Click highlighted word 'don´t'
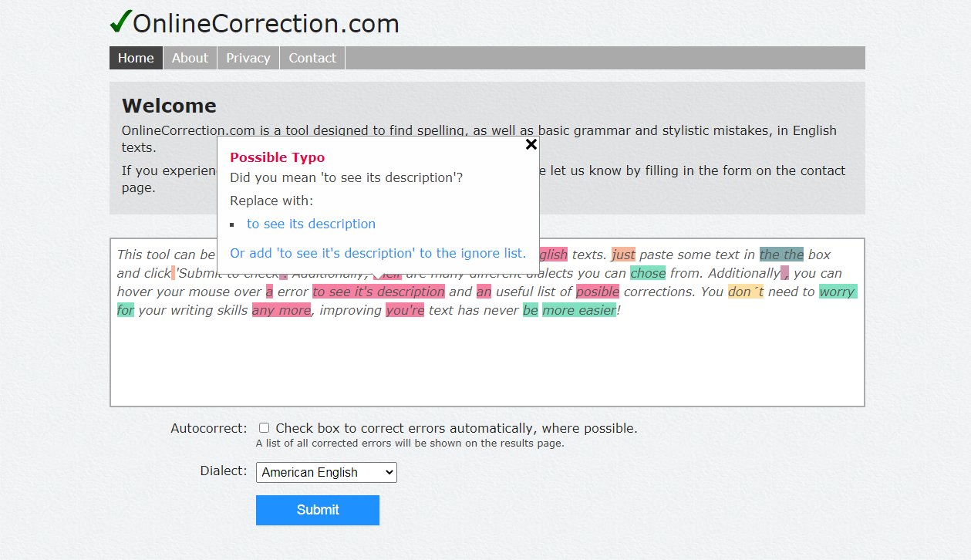This screenshot has height=560, width=971. (x=746, y=292)
